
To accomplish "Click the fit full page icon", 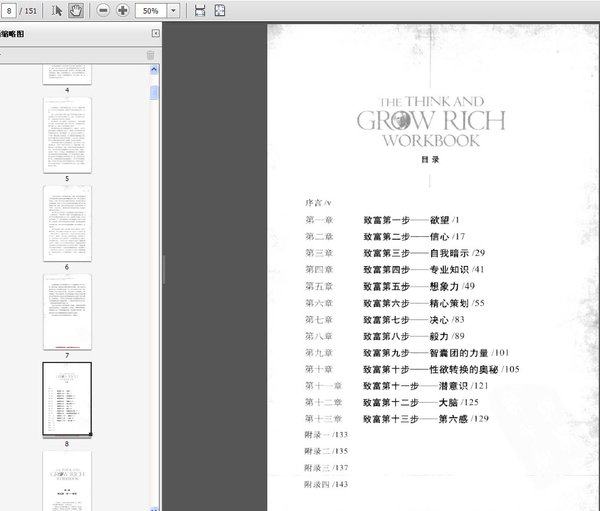I will 220,10.
